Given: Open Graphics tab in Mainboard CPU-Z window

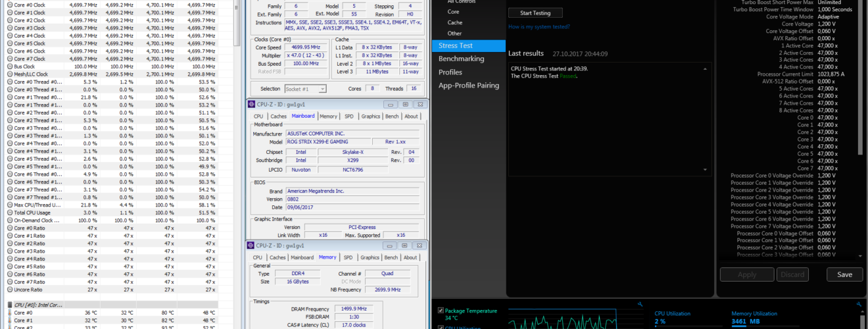Looking at the screenshot, I should pos(370,116).
